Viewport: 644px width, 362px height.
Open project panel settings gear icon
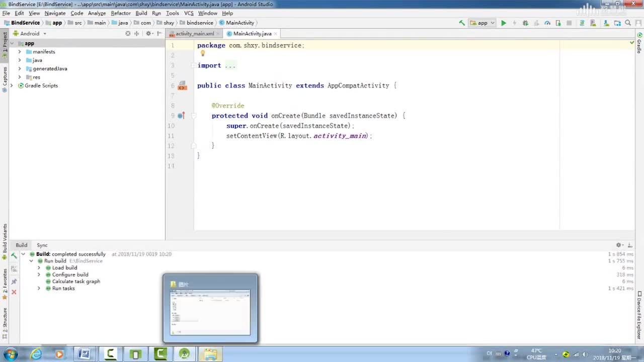point(148,34)
